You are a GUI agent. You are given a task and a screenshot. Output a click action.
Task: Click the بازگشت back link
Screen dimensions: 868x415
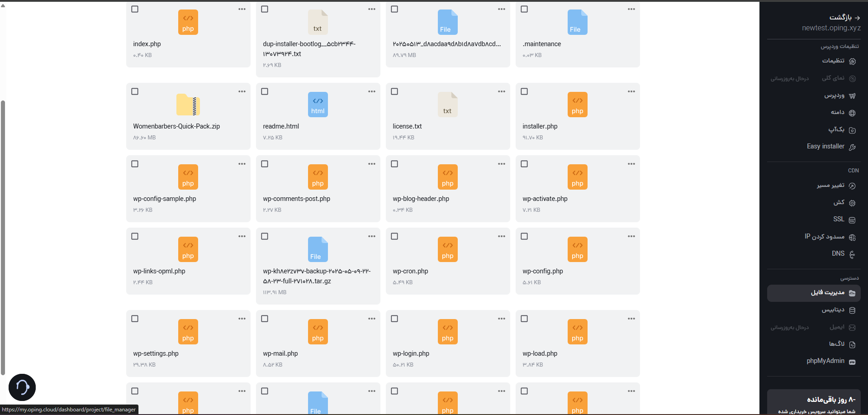point(844,18)
